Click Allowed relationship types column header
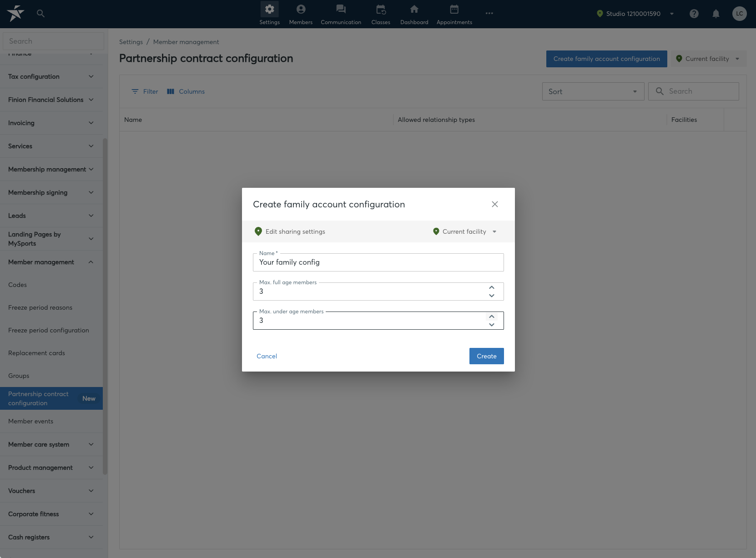 530,120
